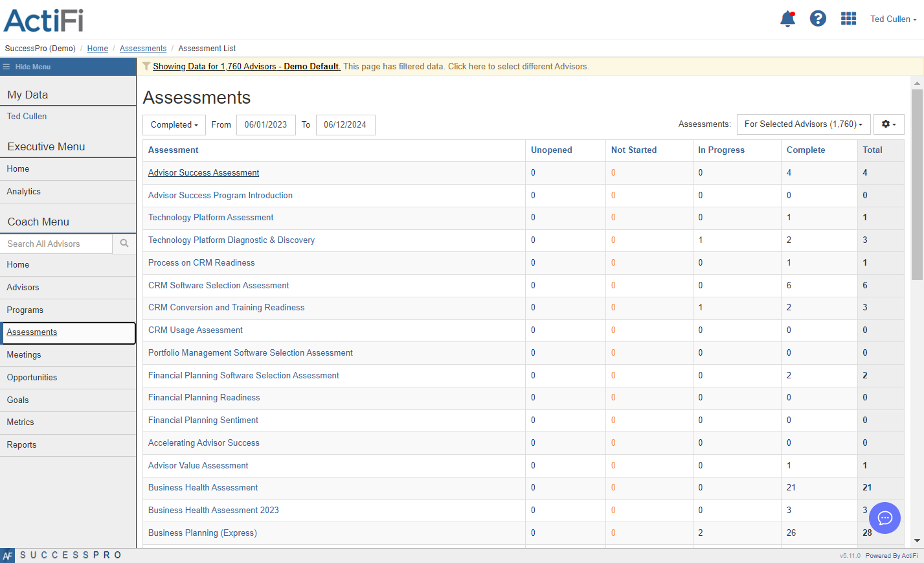Click the Hide Menu hamburger icon

tap(6, 67)
